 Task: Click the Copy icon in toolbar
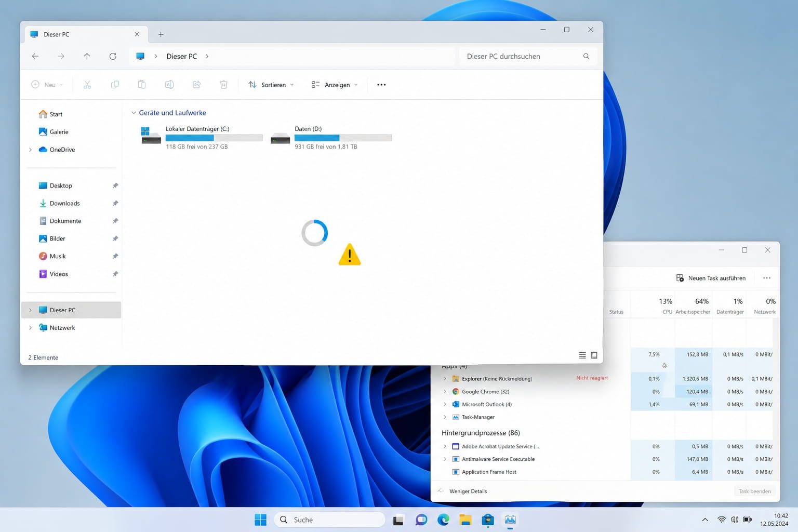(x=115, y=85)
